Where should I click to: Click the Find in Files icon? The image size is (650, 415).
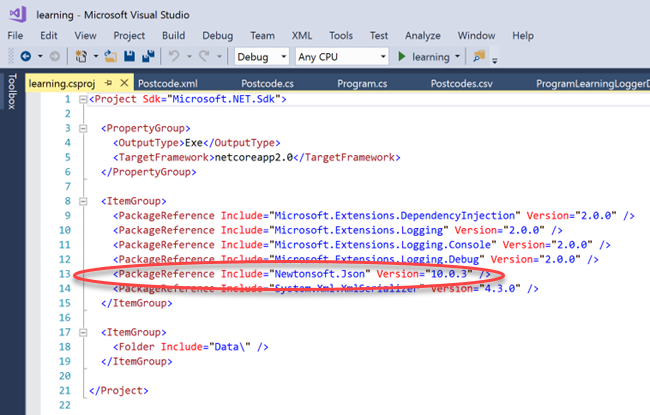(x=479, y=56)
